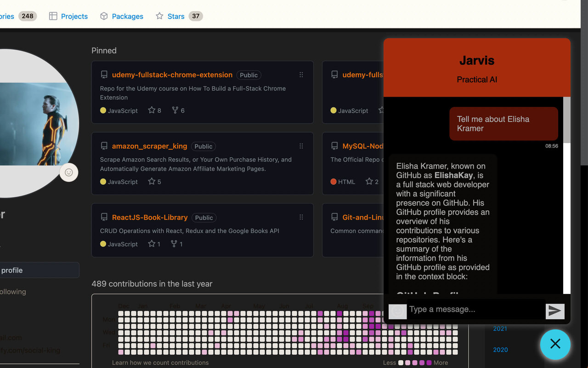
Task: Open the Projects tab
Action: click(68, 16)
